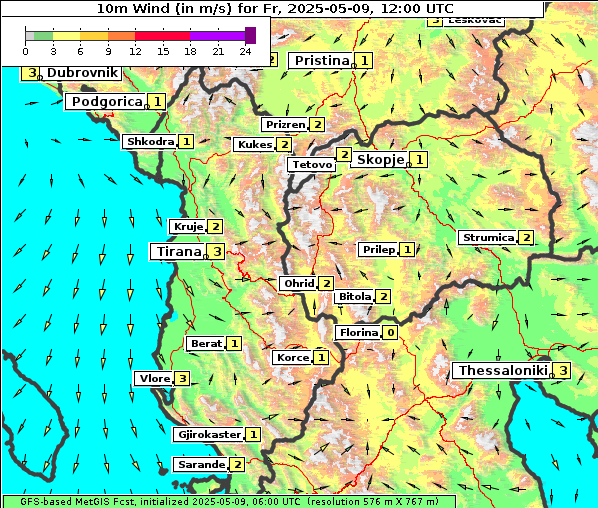The height and width of the screenshot is (508, 598).
Task: Select the Gjirokaster city label
Action: click(x=209, y=434)
